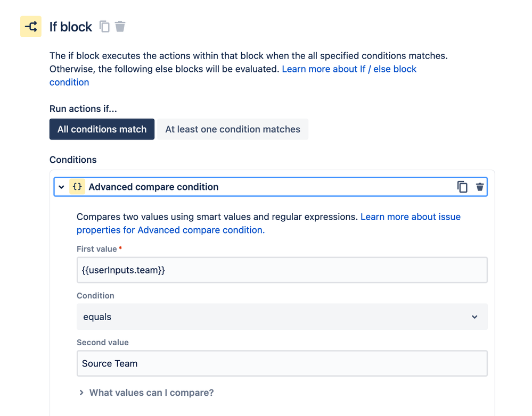Screen dimensions: 532x416
Task: Click the Second value input field
Action: [x=282, y=364]
